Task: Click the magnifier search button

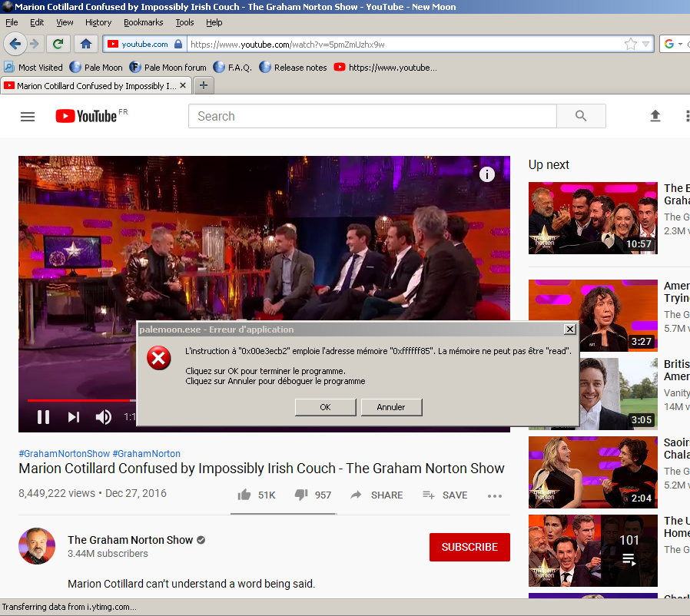Action: pos(581,116)
